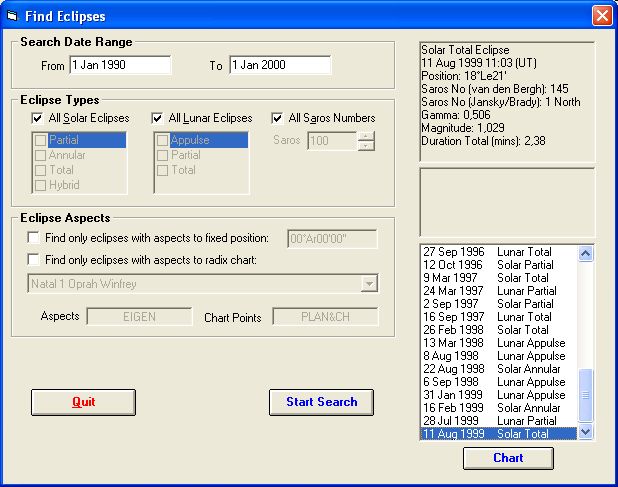Viewport: 618px width, 487px height.
Task: Click the Find Eclipses title bar icon
Action: click(x=12, y=16)
